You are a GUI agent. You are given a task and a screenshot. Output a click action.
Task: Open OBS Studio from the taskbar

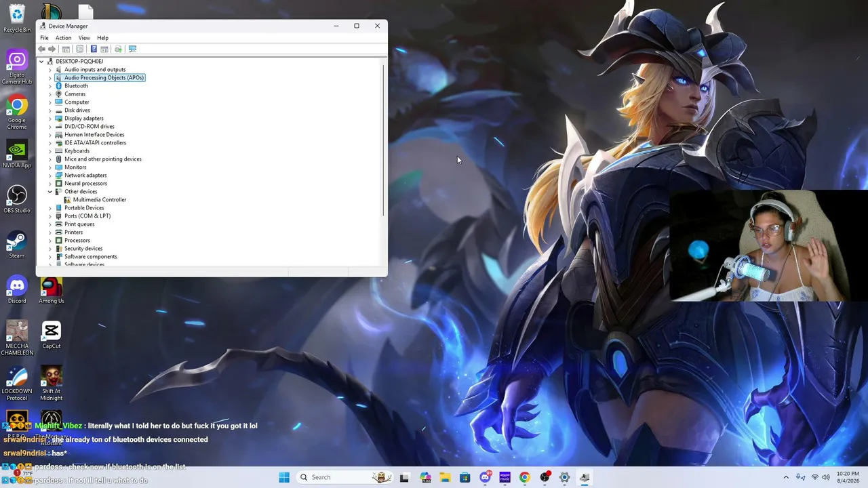tap(545, 477)
